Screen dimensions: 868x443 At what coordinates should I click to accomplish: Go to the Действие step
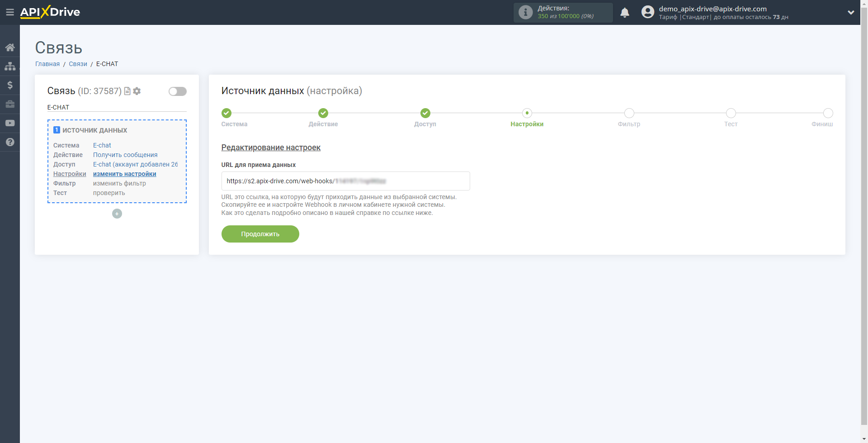[323, 113]
